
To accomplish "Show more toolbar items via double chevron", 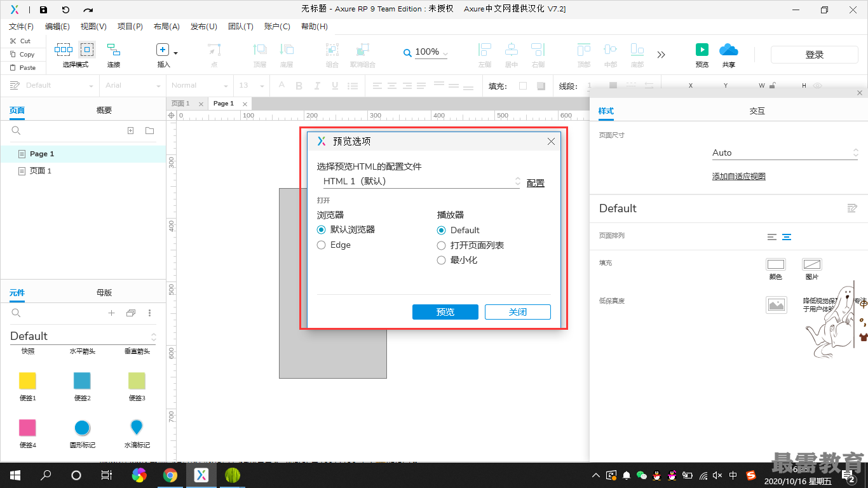I will click(x=661, y=55).
